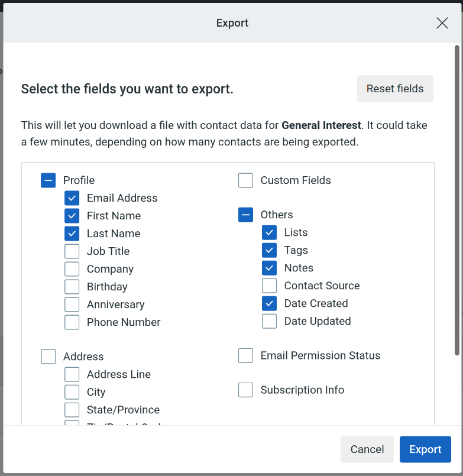The width and height of the screenshot is (463, 476).
Task: Deselect the Notes checkbox
Action: (269, 267)
